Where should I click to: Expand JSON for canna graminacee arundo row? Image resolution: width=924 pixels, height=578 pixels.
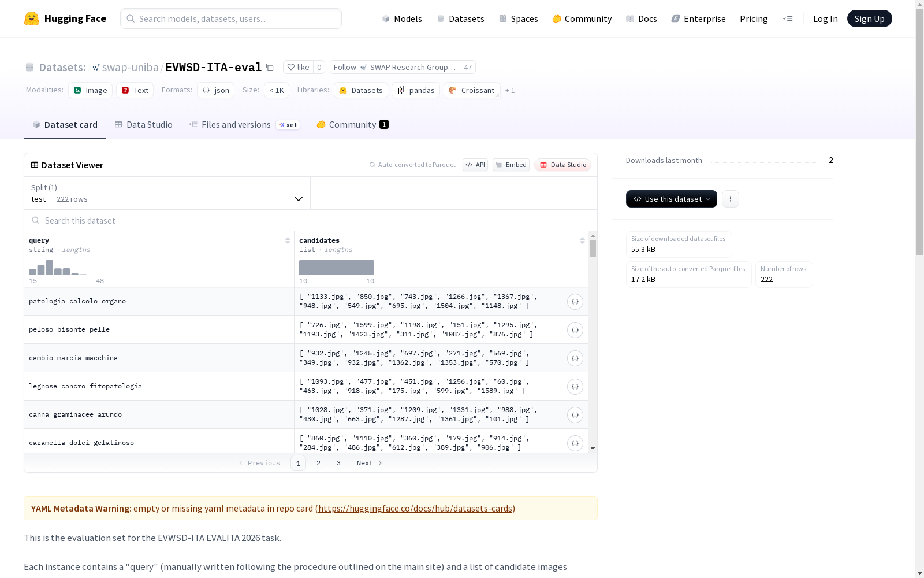point(575,415)
